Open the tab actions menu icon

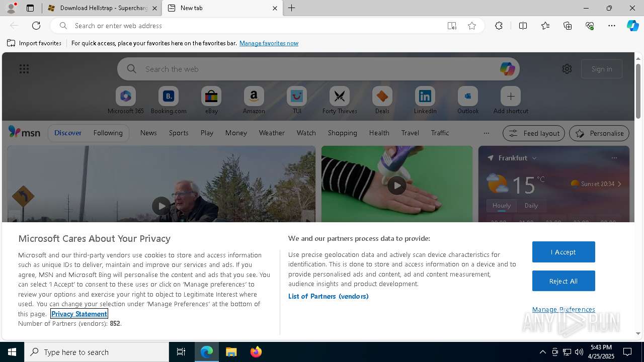[x=30, y=8]
